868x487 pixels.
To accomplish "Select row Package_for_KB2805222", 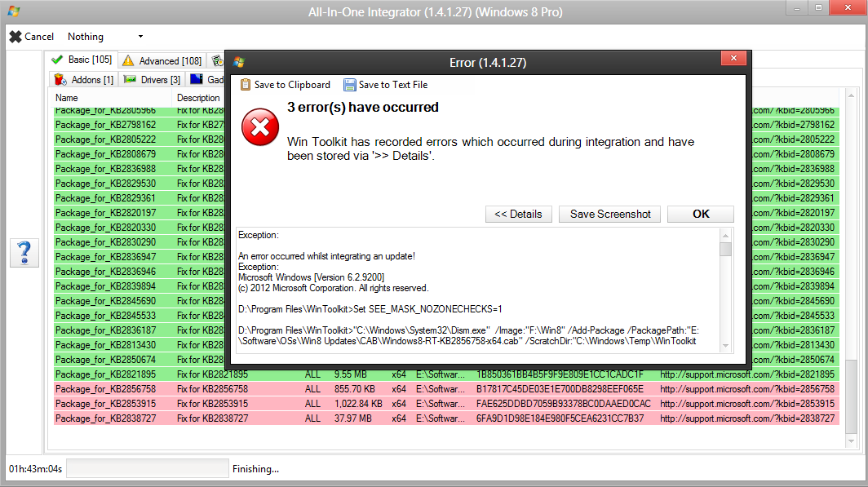I will point(139,139).
